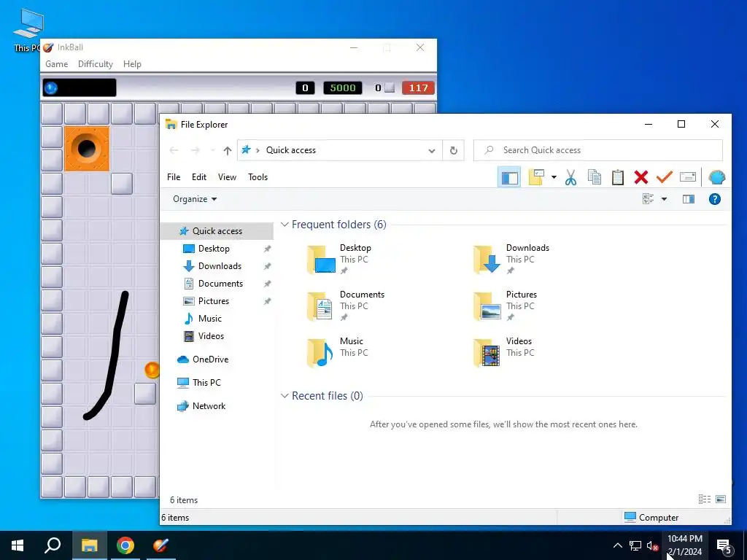747x560 pixels.
Task: Click InkBall icon in taskbar
Action: (x=160, y=545)
